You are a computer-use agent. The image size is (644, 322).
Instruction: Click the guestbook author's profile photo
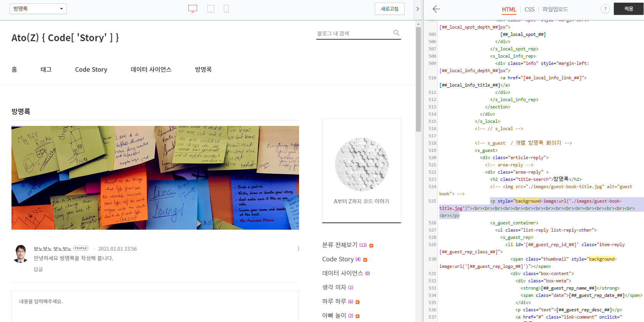click(21, 254)
